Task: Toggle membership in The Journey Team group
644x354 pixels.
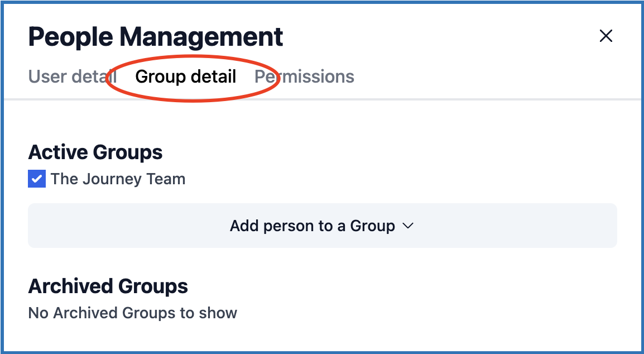Action: pyautogui.click(x=37, y=179)
